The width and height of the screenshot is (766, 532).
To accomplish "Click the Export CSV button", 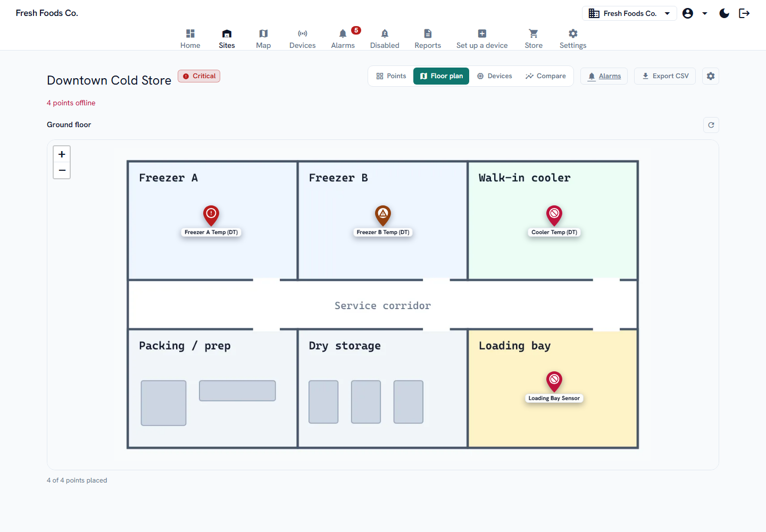I will click(665, 76).
